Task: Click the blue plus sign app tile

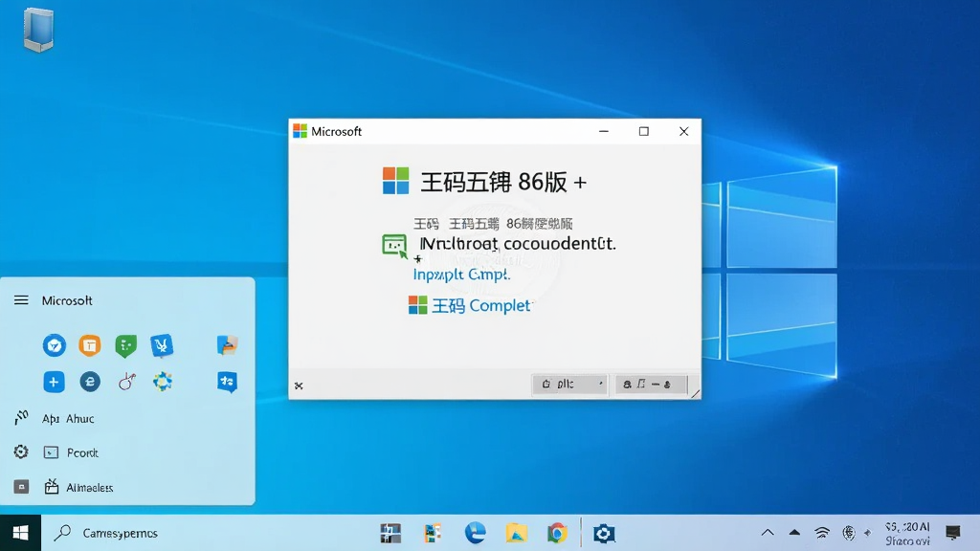Action: (54, 382)
